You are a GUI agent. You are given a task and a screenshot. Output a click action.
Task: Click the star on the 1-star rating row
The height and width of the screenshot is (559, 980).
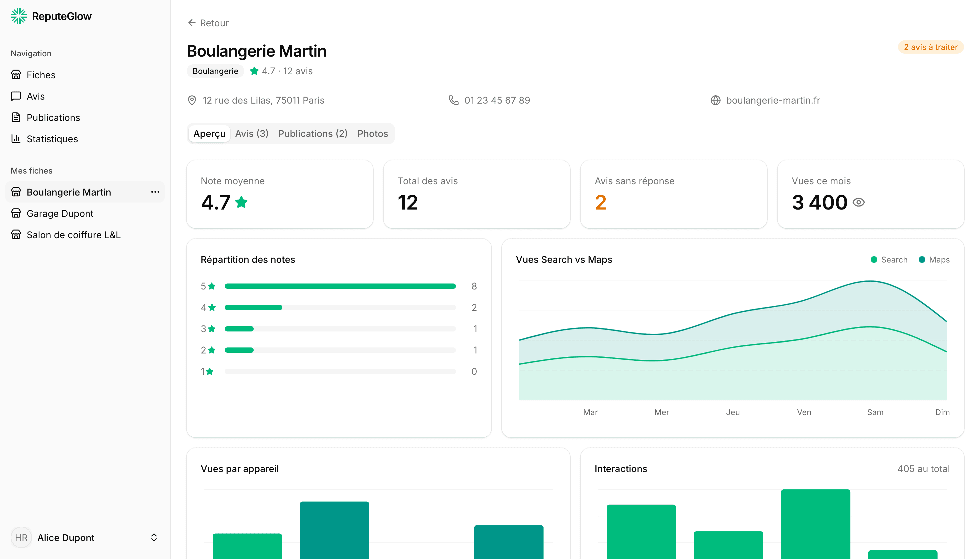[x=210, y=371]
